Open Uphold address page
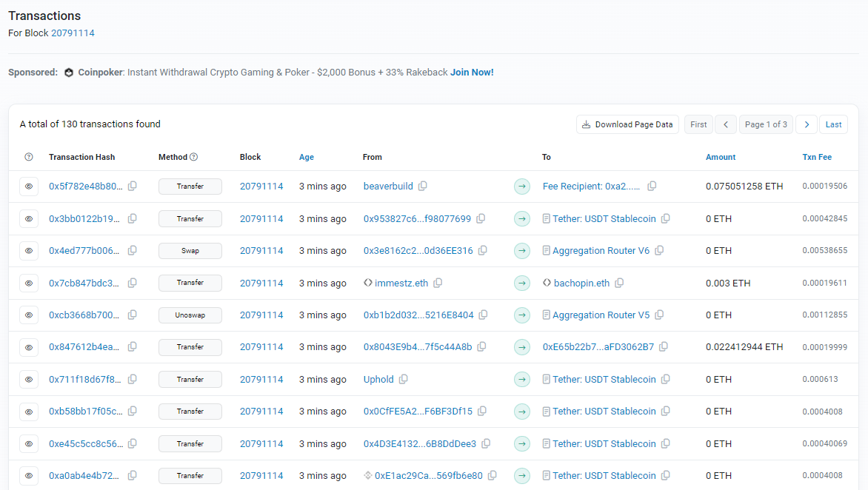 click(378, 380)
